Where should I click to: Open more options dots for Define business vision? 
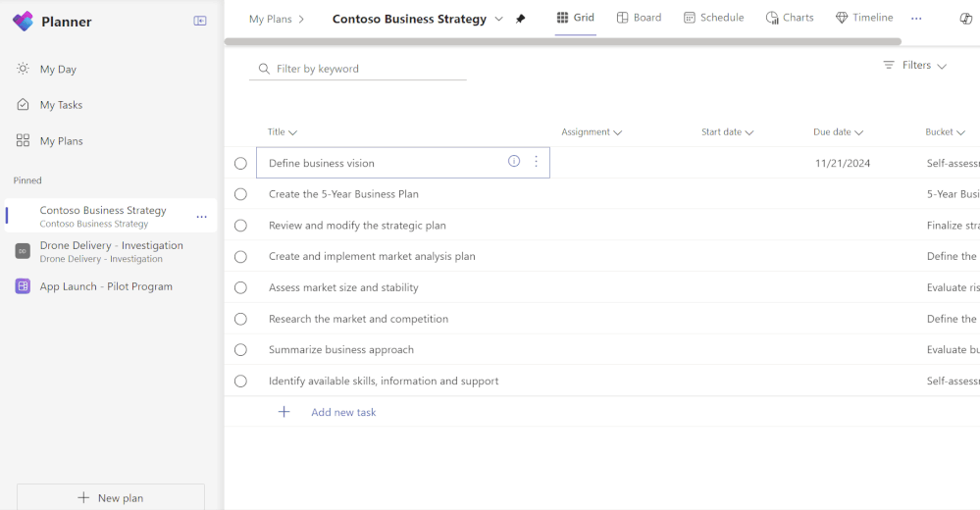tap(536, 162)
